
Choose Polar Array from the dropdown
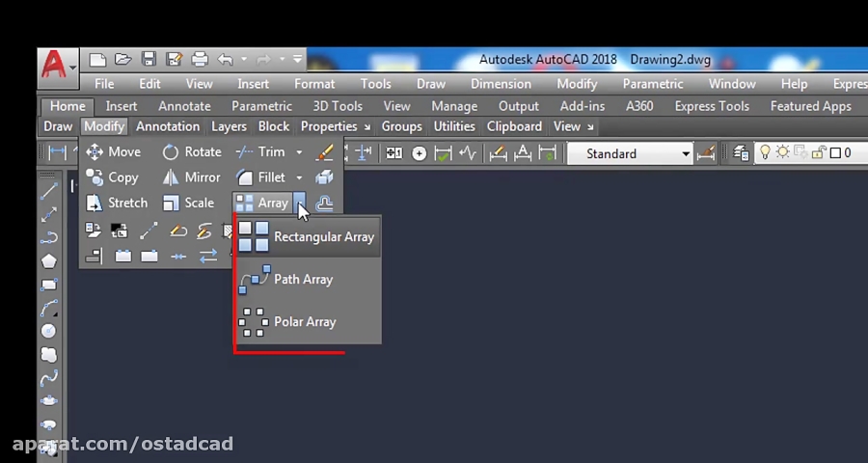click(x=308, y=322)
